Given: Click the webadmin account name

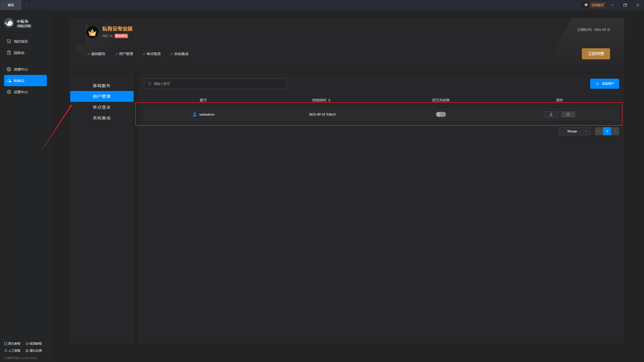Looking at the screenshot, I should click(x=207, y=115).
